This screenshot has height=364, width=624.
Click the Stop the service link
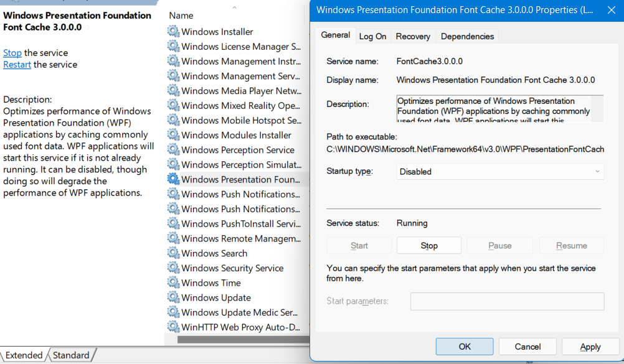tap(12, 53)
